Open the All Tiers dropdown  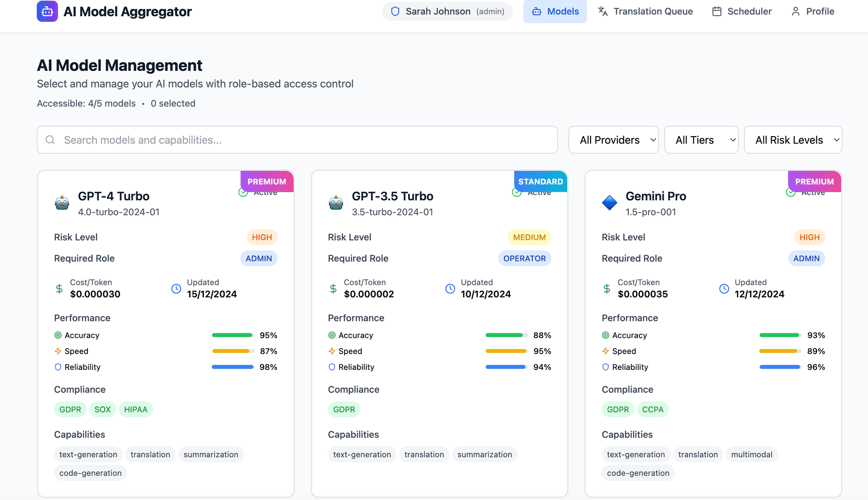point(701,140)
